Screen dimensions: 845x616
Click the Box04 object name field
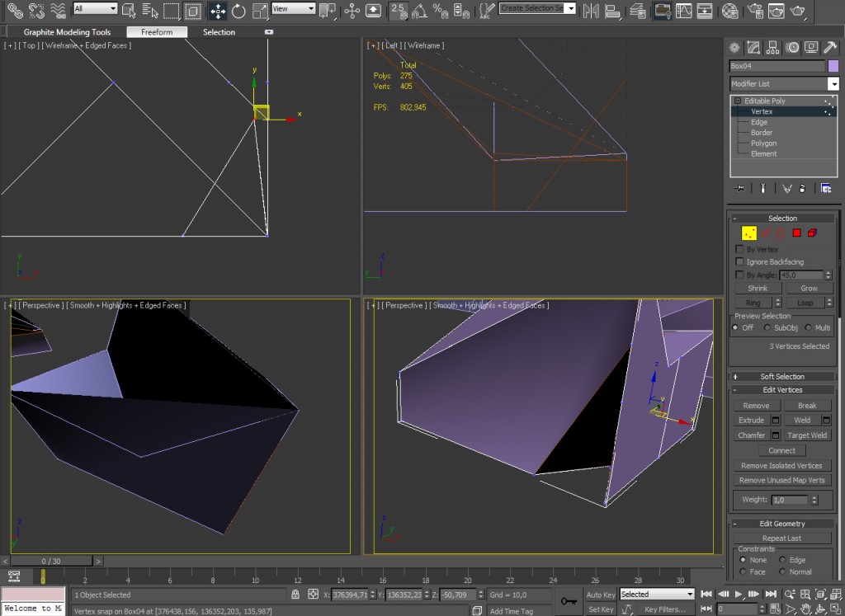click(x=777, y=66)
